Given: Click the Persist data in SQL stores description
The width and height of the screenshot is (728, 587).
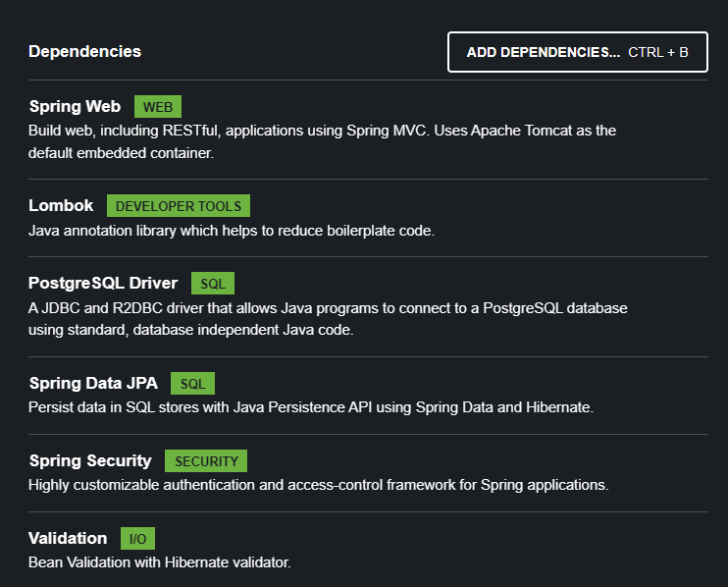Looking at the screenshot, I should pos(311,407).
